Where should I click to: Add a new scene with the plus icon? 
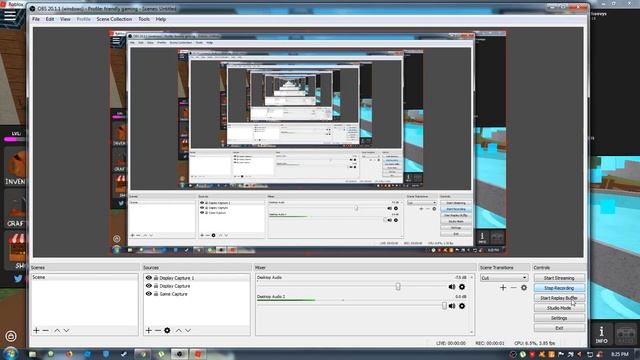pyautogui.click(x=36, y=330)
